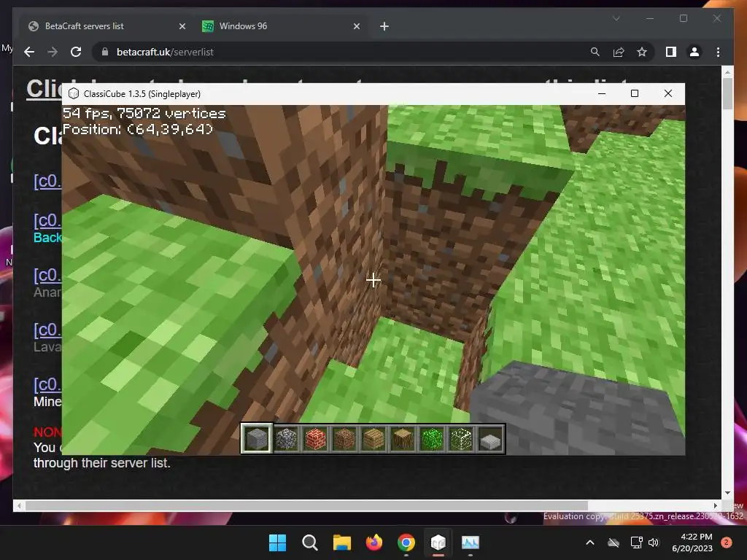This screenshot has height=560, width=747.
Task: Open the clock showing 4:22 PM
Action: (x=692, y=542)
